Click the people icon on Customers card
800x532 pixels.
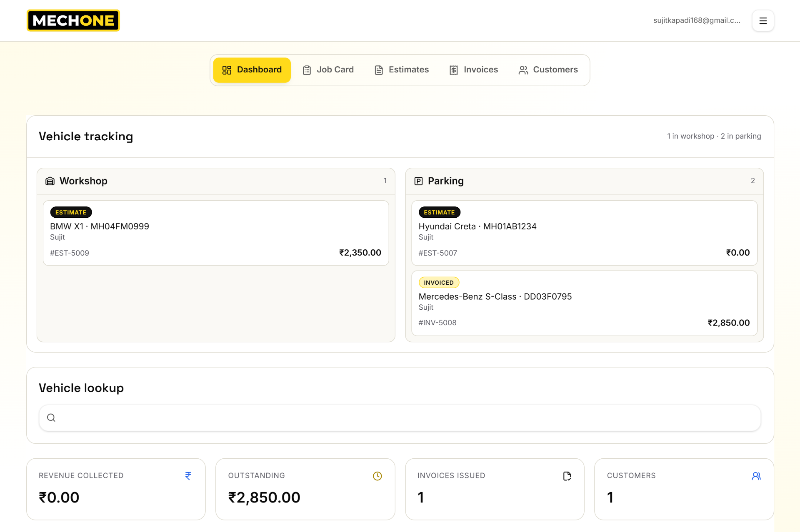756,476
